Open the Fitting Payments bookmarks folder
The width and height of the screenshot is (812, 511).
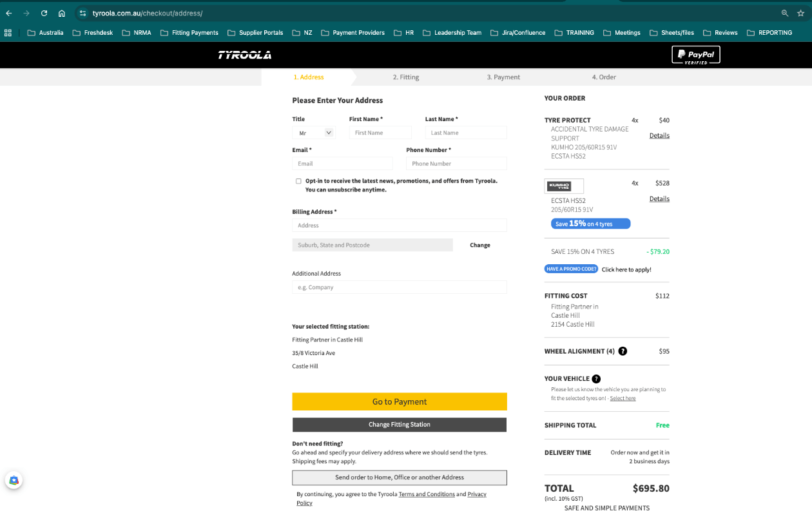pos(189,33)
